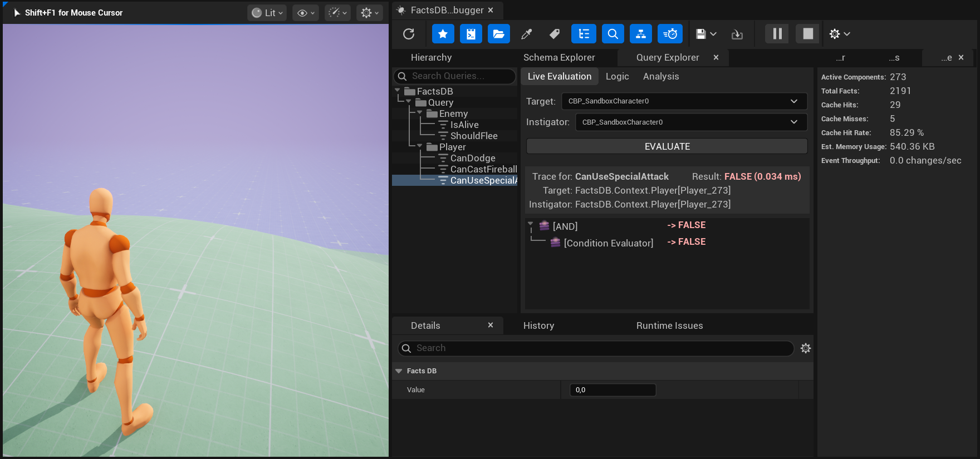Close the Details tab
The image size is (980, 459).
[491, 325]
